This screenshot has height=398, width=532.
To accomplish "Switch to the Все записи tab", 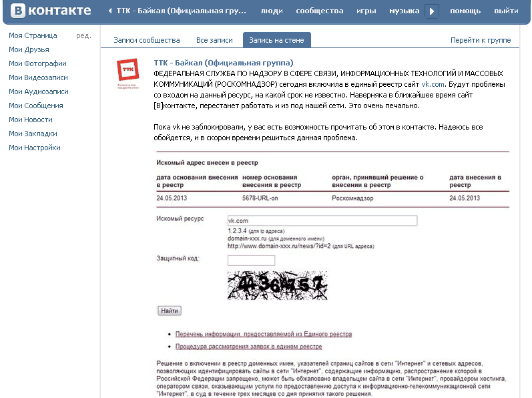I will 214,40.
